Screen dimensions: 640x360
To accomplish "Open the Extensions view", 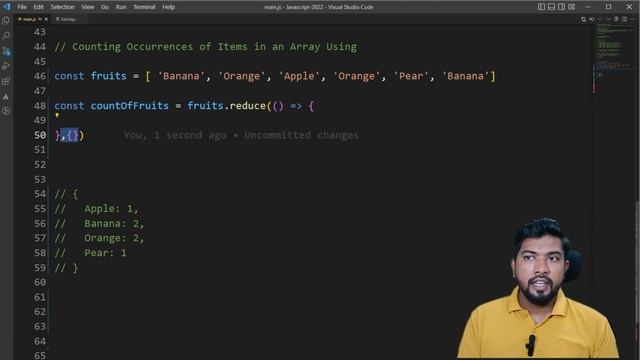I will tap(6, 81).
